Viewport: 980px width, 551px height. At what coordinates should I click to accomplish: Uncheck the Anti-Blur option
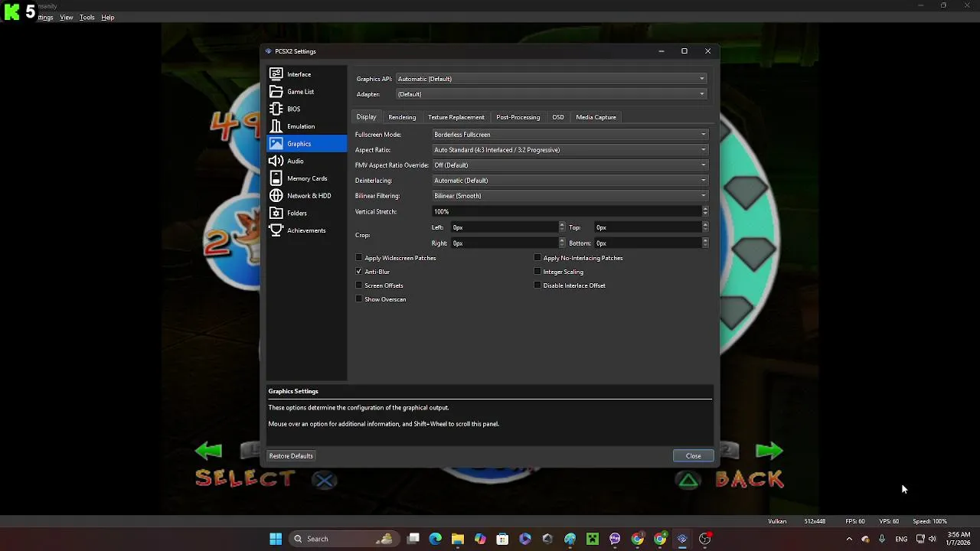point(359,272)
